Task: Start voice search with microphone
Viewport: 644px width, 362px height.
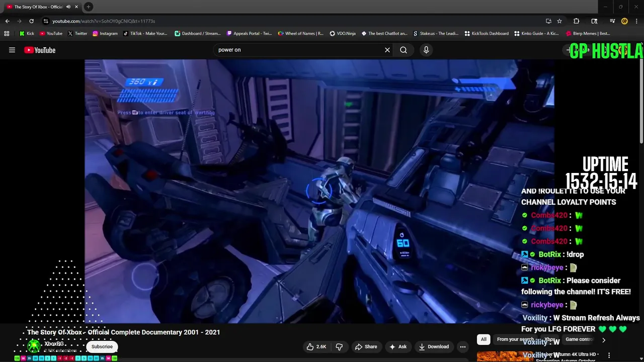Action: tap(426, 50)
